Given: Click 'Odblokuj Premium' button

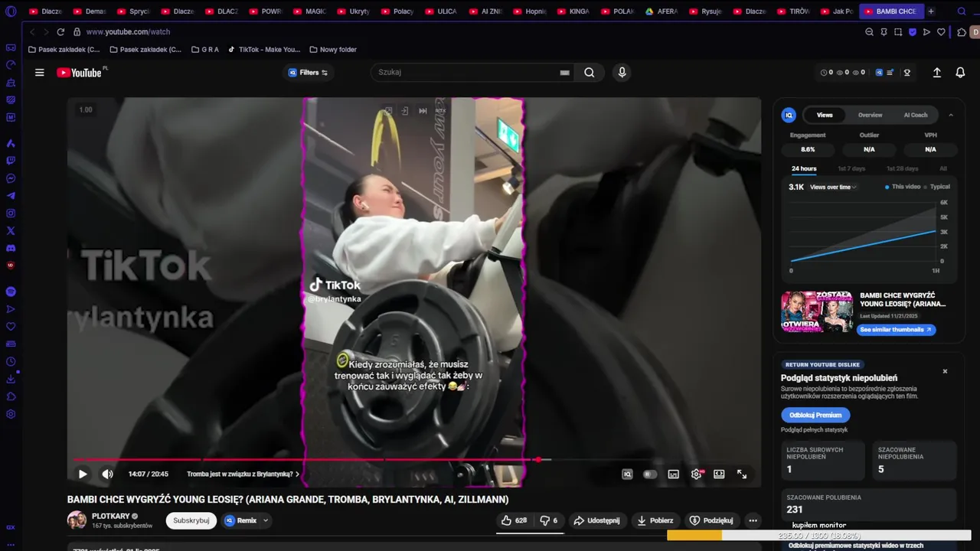Looking at the screenshot, I should [815, 415].
